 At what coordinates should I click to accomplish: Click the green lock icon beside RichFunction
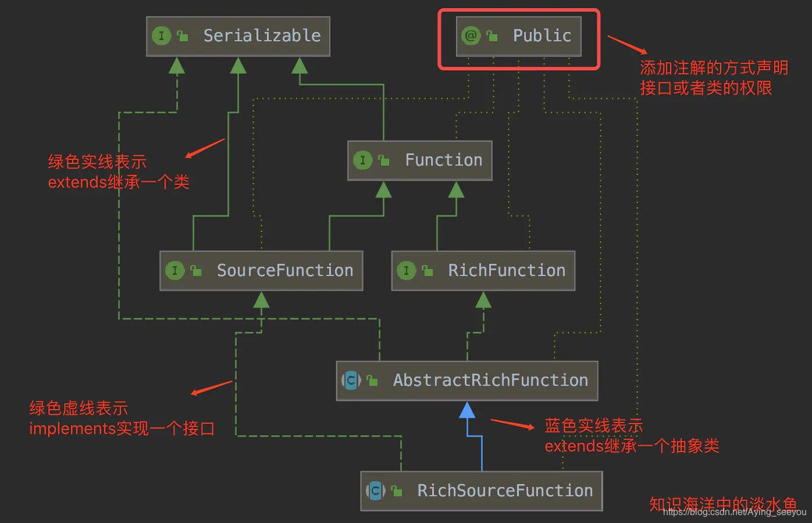click(428, 271)
